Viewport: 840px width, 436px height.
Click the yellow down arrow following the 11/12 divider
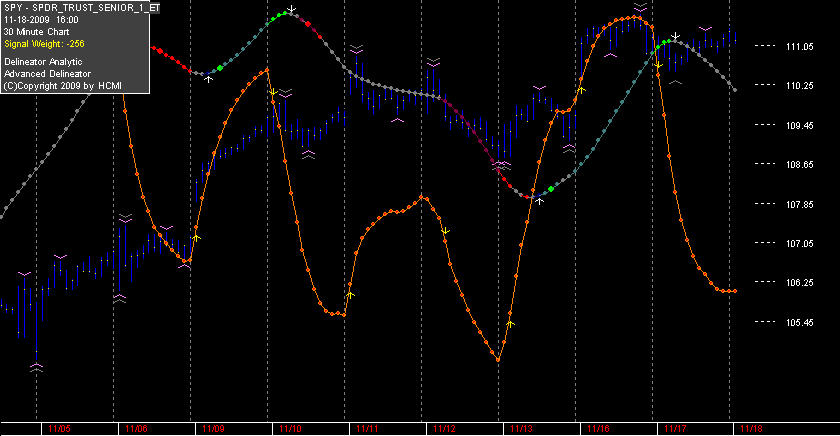[x=446, y=231]
